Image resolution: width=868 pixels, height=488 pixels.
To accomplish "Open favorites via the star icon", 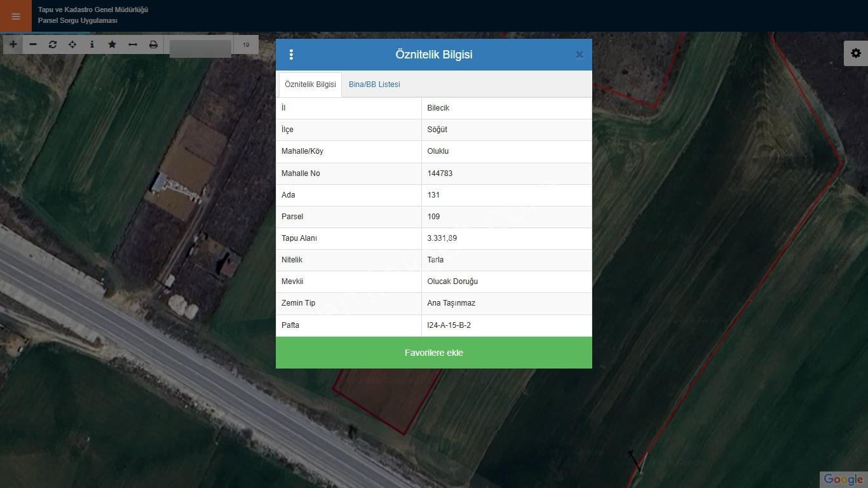I will [112, 44].
